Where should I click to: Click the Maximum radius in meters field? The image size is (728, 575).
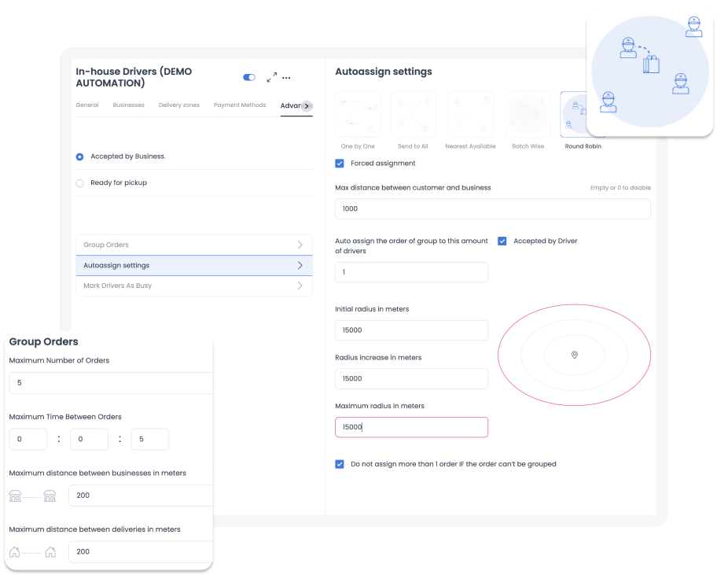[411, 427]
